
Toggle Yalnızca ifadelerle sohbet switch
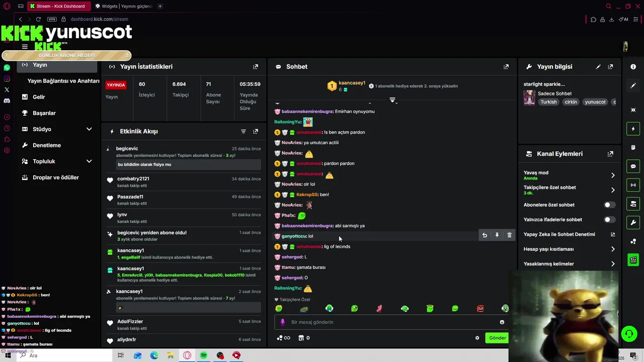pos(609,220)
